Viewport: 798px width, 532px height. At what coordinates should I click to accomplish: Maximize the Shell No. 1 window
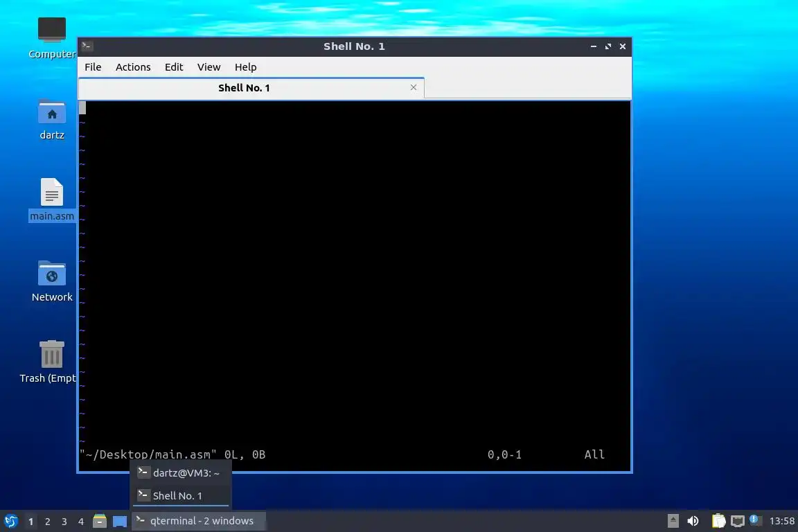click(x=608, y=46)
